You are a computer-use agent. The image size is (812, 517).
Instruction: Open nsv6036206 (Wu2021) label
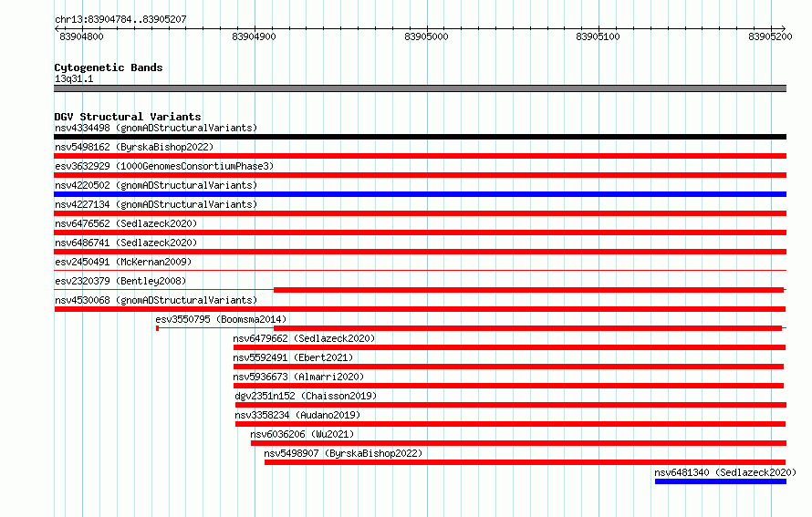(x=302, y=434)
